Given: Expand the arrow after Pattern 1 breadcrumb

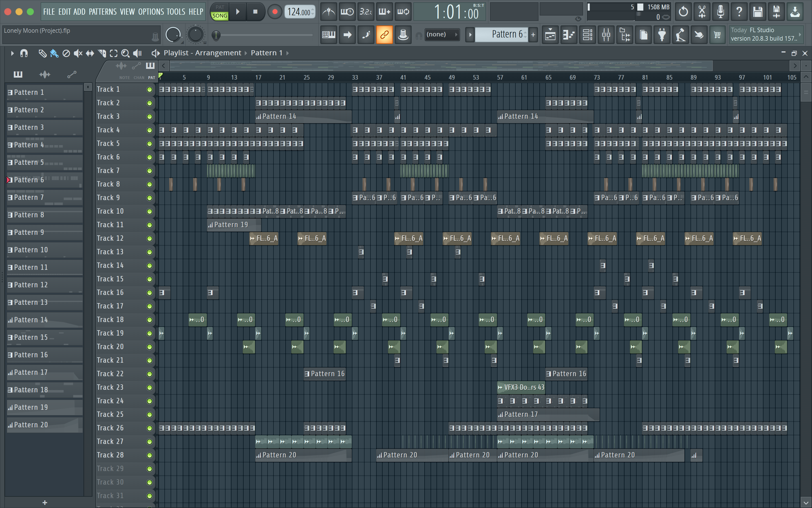Looking at the screenshot, I should click(288, 53).
